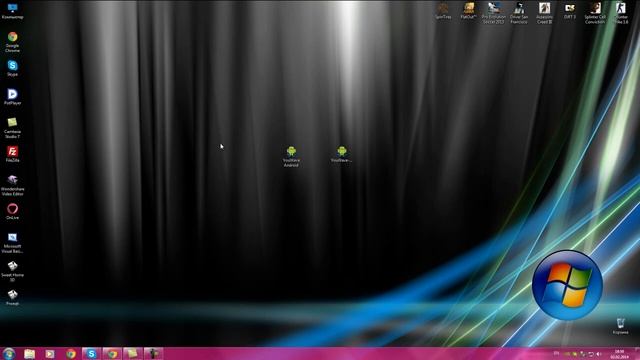Open the Wondershare Video Editor shortcut

click(x=12, y=185)
